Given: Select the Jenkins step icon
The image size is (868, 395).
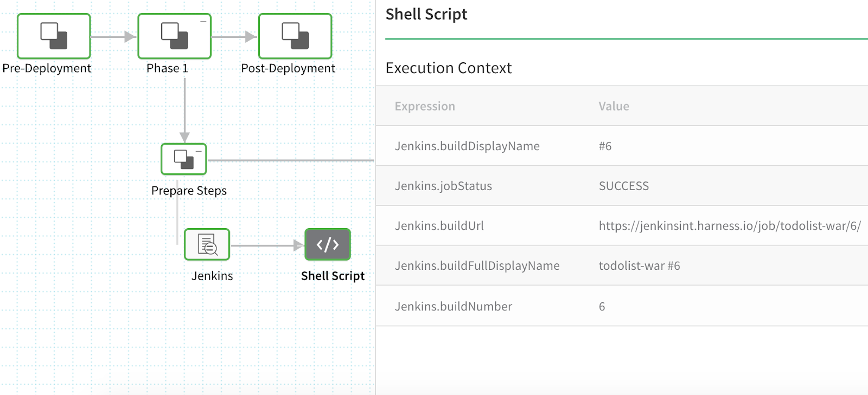Looking at the screenshot, I should pos(207,244).
